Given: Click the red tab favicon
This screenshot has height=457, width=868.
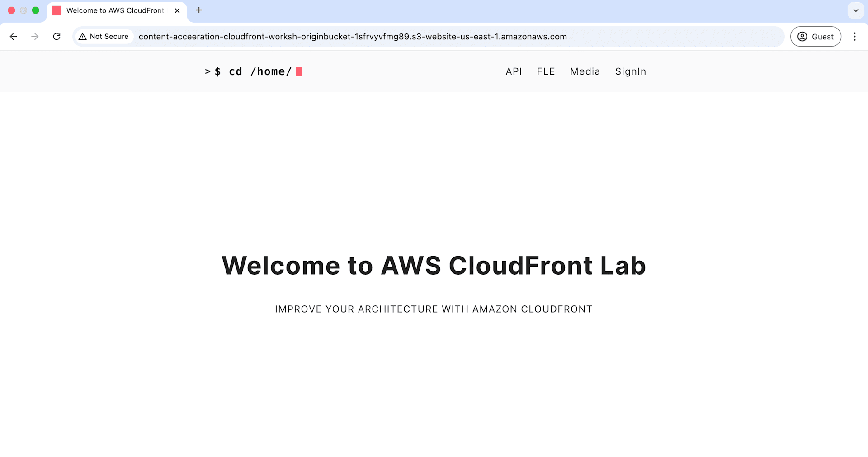Looking at the screenshot, I should pos(57,10).
